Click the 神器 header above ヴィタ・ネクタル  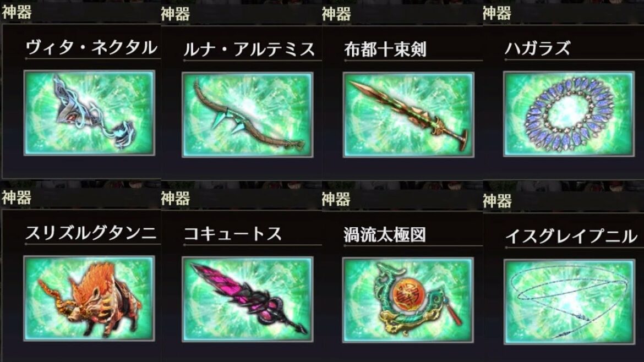click(x=17, y=12)
